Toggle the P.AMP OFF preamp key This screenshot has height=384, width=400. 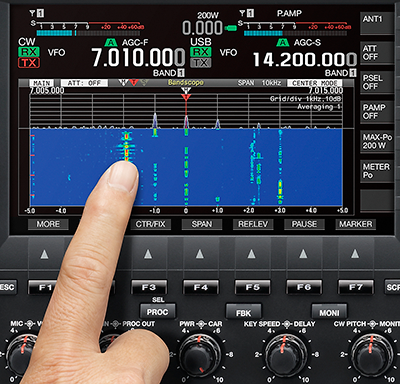tap(376, 112)
